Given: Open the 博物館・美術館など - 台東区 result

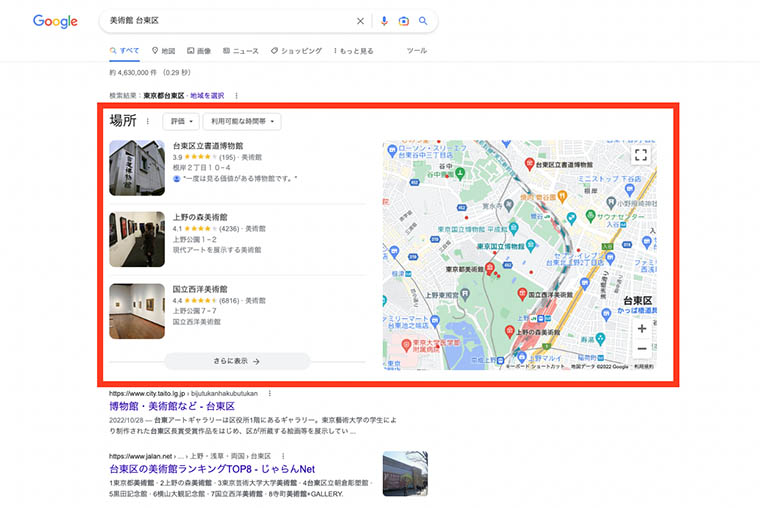Looking at the screenshot, I should pyautogui.click(x=172, y=406).
